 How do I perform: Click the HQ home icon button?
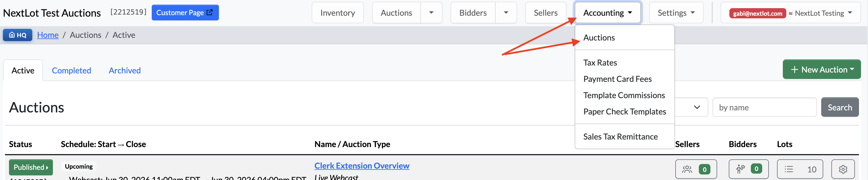[17, 35]
